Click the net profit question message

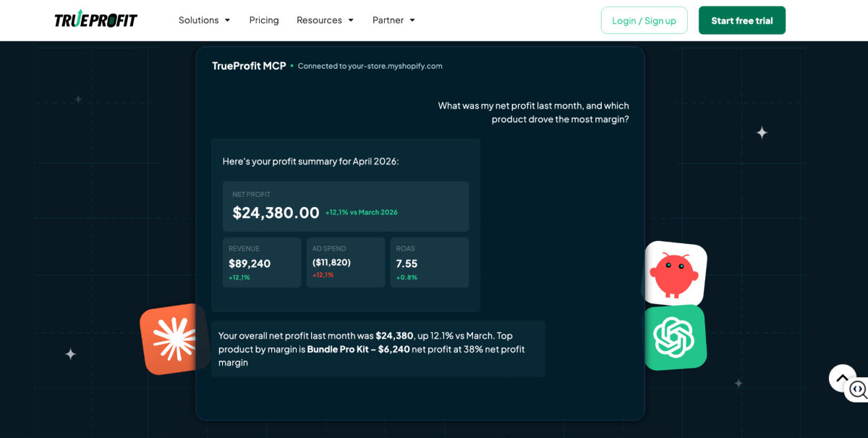[x=534, y=112]
